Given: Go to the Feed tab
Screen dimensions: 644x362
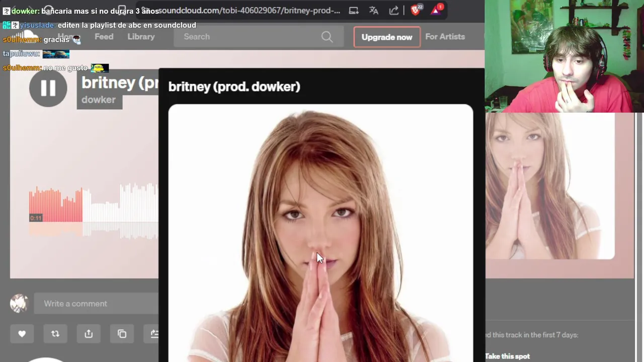Looking at the screenshot, I should (104, 37).
